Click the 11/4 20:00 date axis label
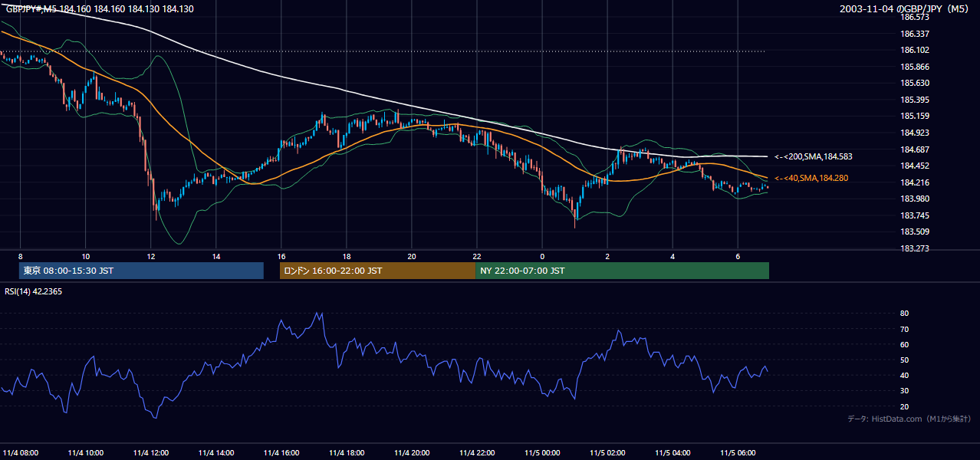 coord(412,452)
